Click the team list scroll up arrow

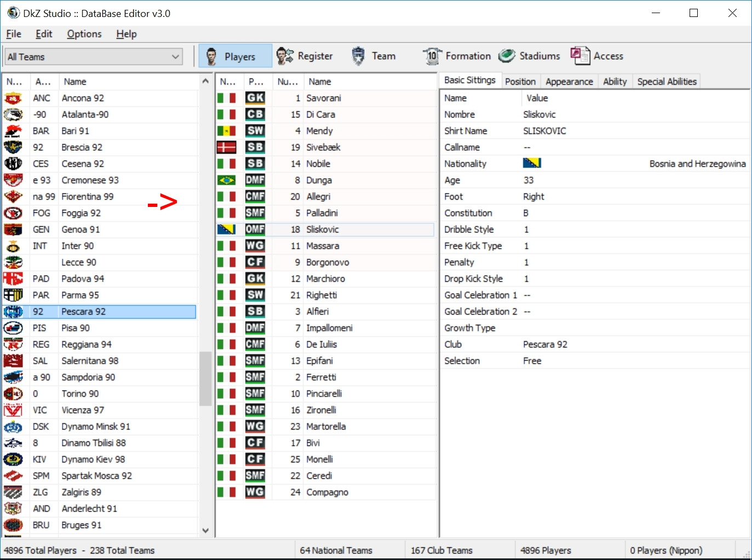(205, 81)
